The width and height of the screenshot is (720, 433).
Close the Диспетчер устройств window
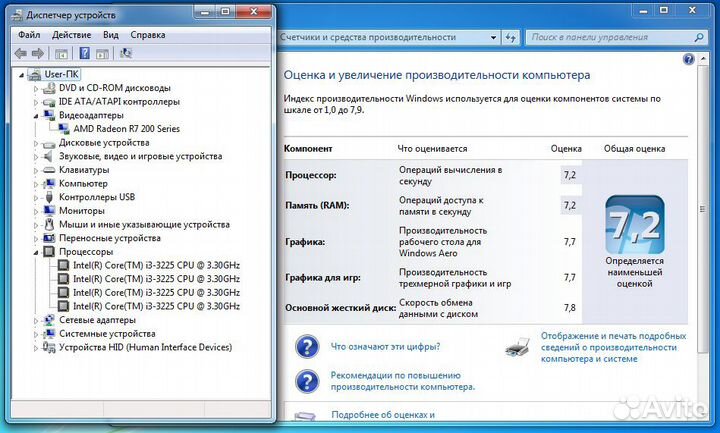coord(254,11)
